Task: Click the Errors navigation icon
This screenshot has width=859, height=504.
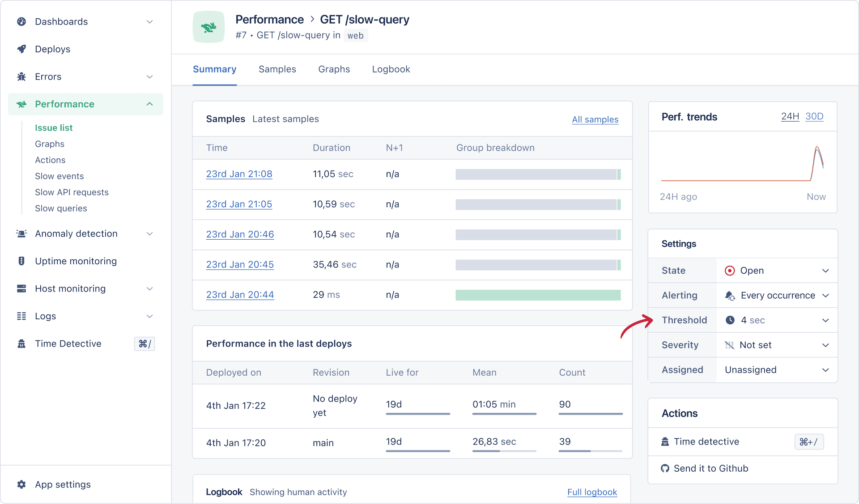Action: click(21, 77)
